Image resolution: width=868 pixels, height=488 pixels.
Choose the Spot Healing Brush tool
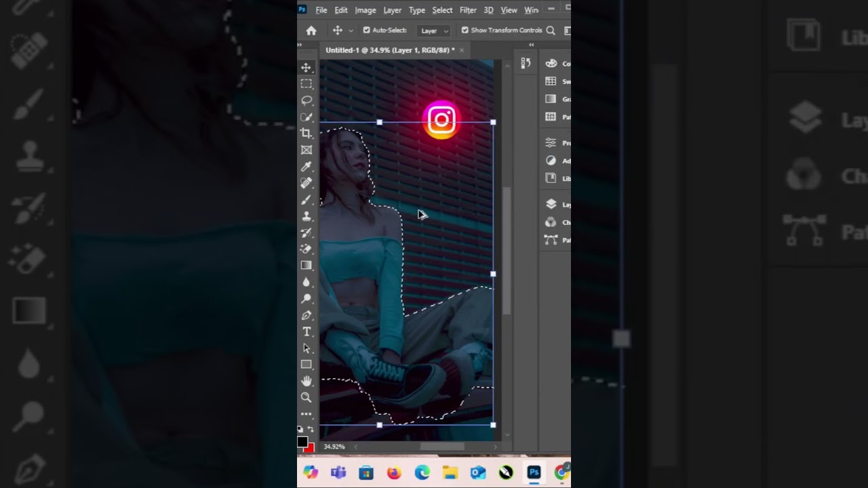(307, 183)
